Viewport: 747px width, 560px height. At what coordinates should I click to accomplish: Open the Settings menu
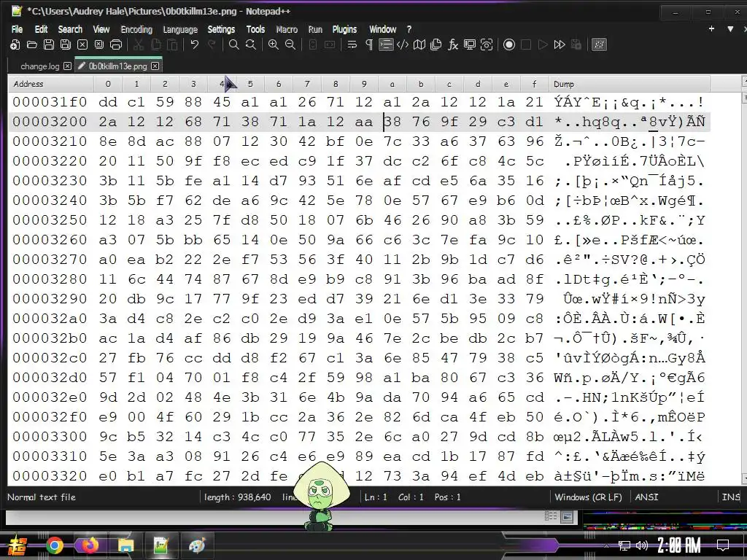(221, 29)
